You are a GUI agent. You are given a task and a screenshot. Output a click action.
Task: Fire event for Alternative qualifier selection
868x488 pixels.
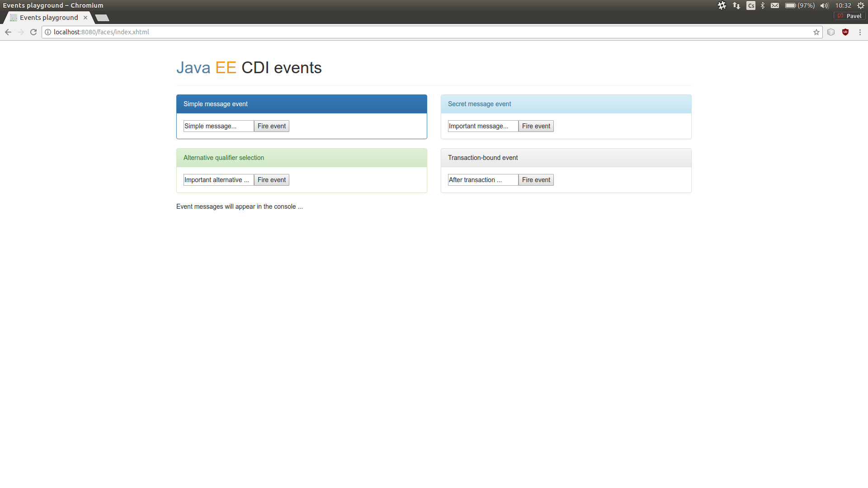tap(272, 180)
